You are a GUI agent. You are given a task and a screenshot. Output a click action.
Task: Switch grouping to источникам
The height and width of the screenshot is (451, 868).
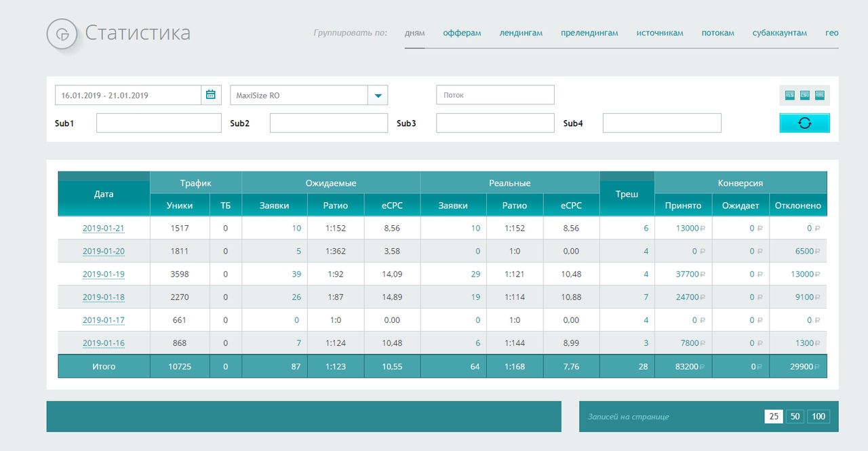coord(660,33)
